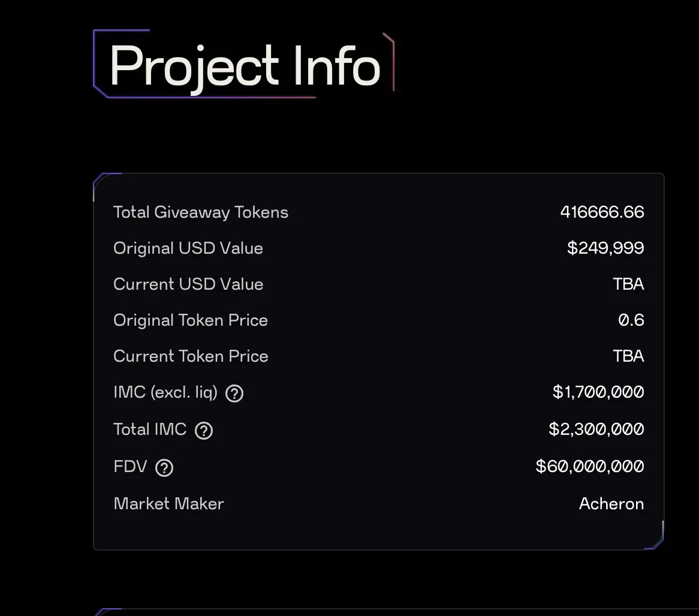The width and height of the screenshot is (699, 616).
Task: Click the Current Token Price label
Action: (191, 356)
